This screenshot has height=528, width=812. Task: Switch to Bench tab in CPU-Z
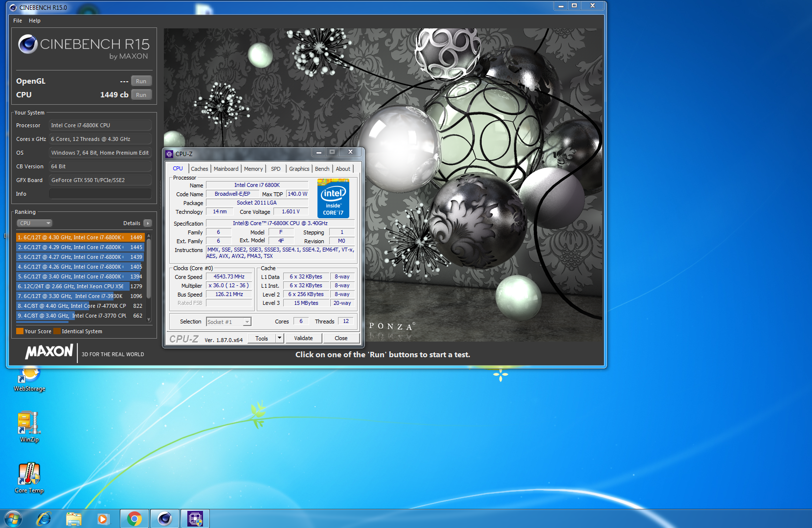(322, 169)
